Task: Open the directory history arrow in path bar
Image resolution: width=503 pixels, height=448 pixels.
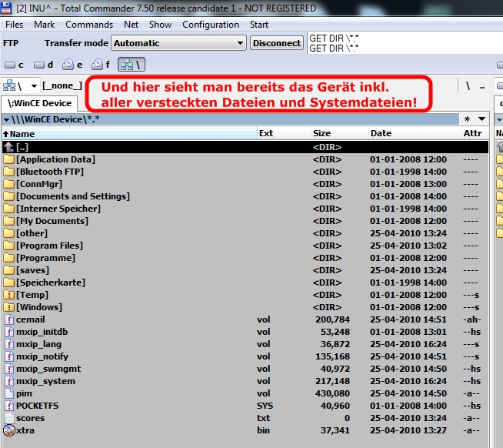Action: tap(481, 119)
